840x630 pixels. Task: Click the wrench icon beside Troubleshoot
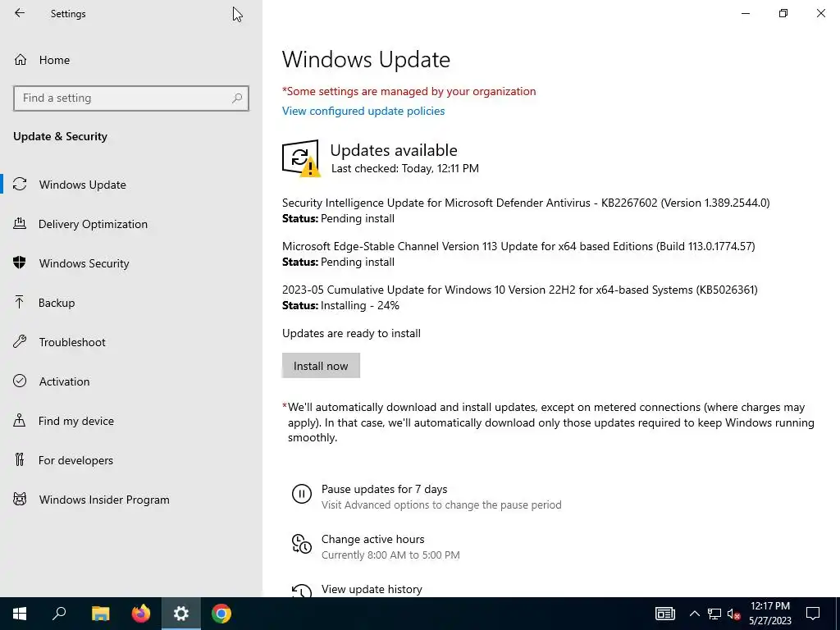[x=20, y=342]
